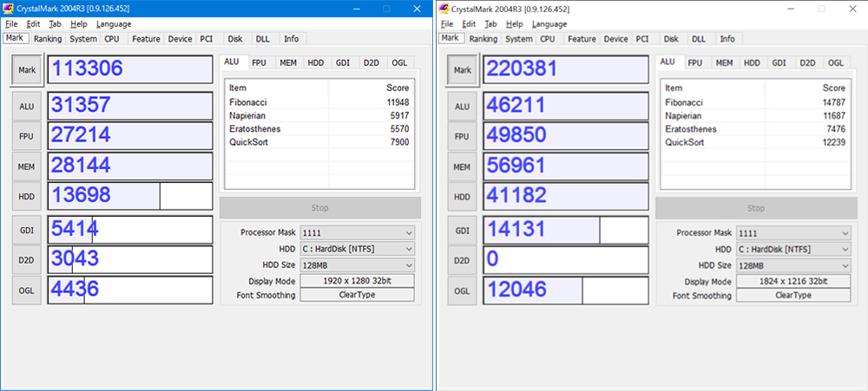Image resolution: width=868 pixels, height=391 pixels.
Task: Open CPU tab in left window
Action: tap(112, 39)
